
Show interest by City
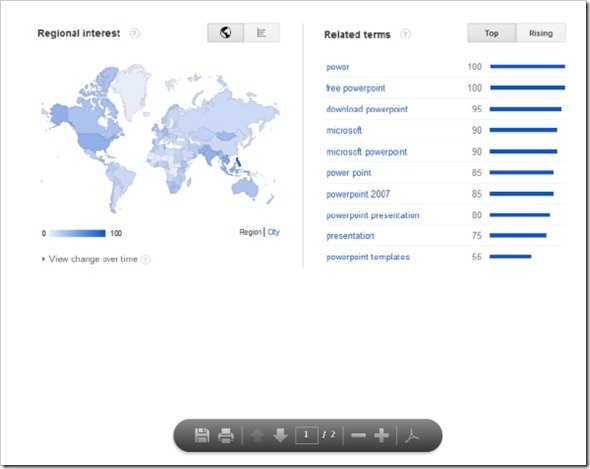coord(274,232)
